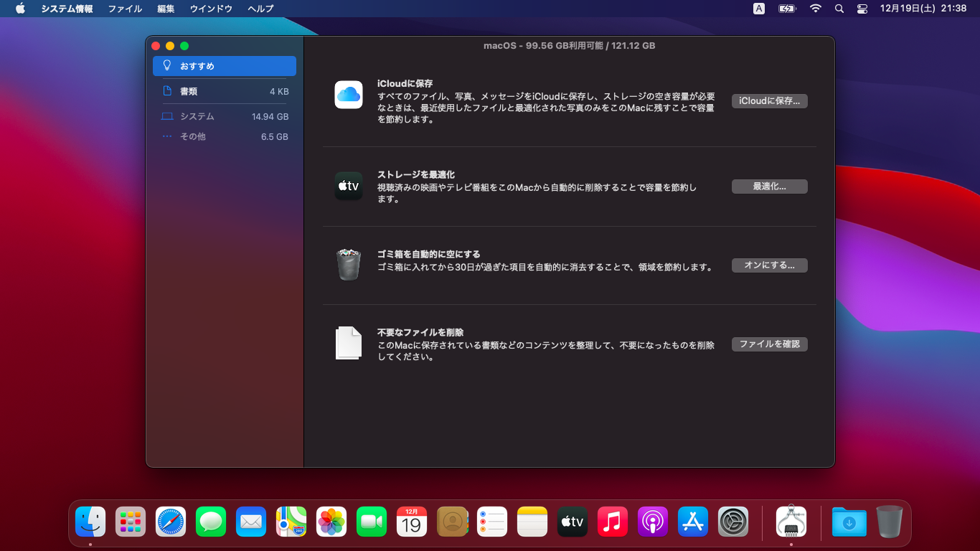
Task: Click the documents icon in 不要なファイルを削除
Action: (x=349, y=343)
